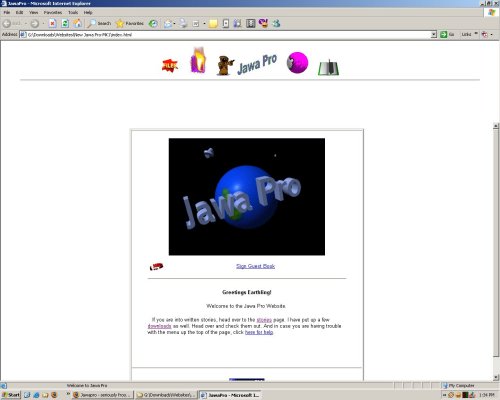500x400 pixels.
Task: Click the Print toolbar icon
Action: click(183, 23)
